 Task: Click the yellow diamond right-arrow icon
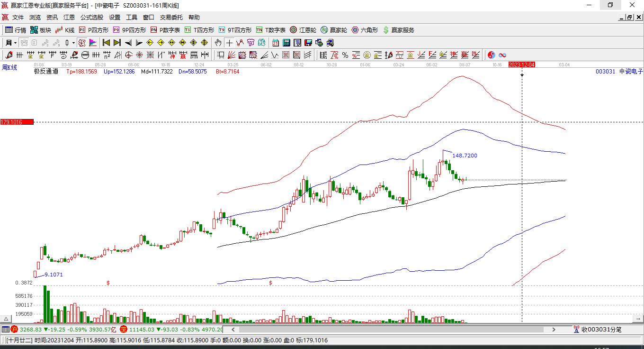point(161,43)
